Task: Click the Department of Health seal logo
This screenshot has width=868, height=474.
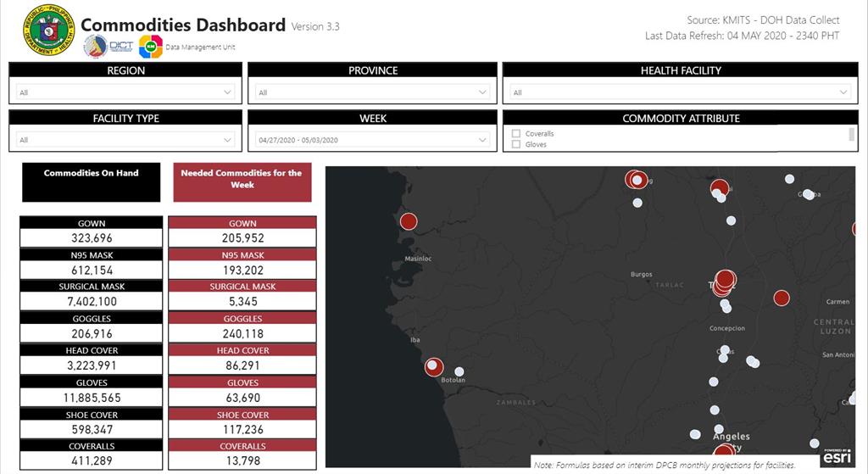Action: (x=48, y=29)
